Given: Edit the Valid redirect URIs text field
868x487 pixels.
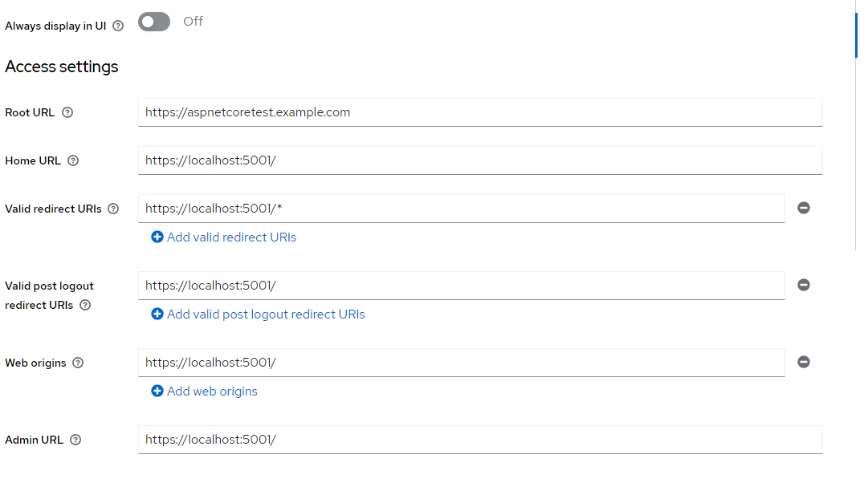Looking at the screenshot, I should [461, 209].
